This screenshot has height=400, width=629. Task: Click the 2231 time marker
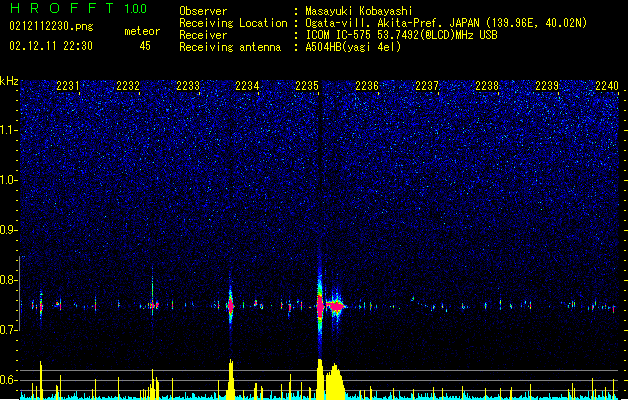click(x=68, y=85)
